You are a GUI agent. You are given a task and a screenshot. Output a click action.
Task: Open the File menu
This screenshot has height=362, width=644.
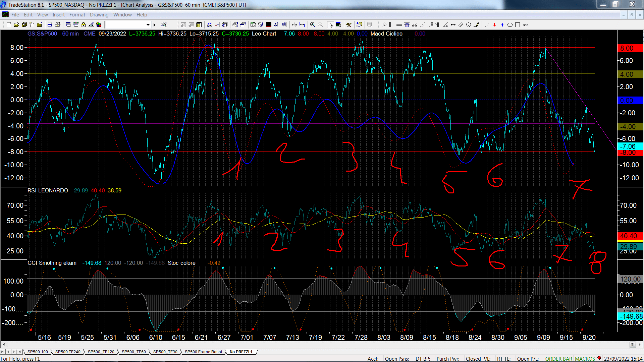tap(15, 15)
